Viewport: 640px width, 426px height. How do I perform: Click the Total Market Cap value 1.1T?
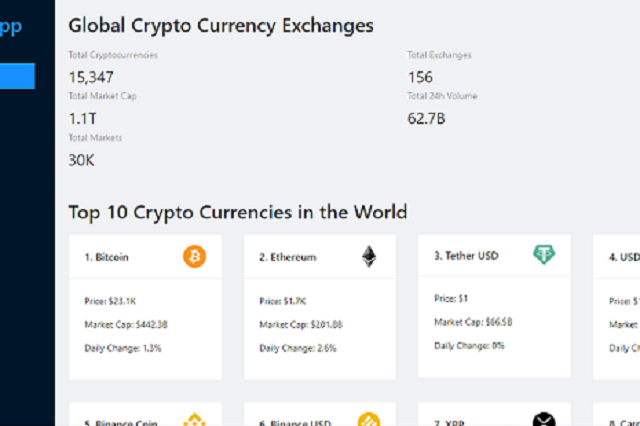(82, 119)
